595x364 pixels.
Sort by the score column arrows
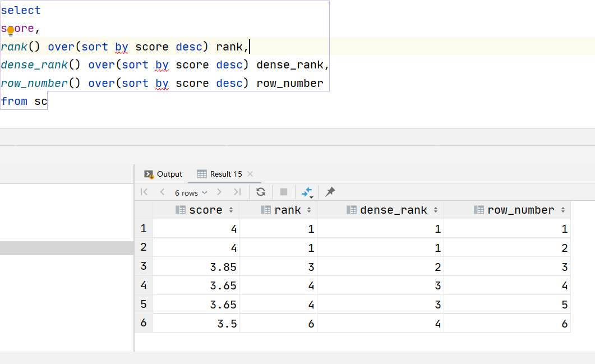click(230, 210)
